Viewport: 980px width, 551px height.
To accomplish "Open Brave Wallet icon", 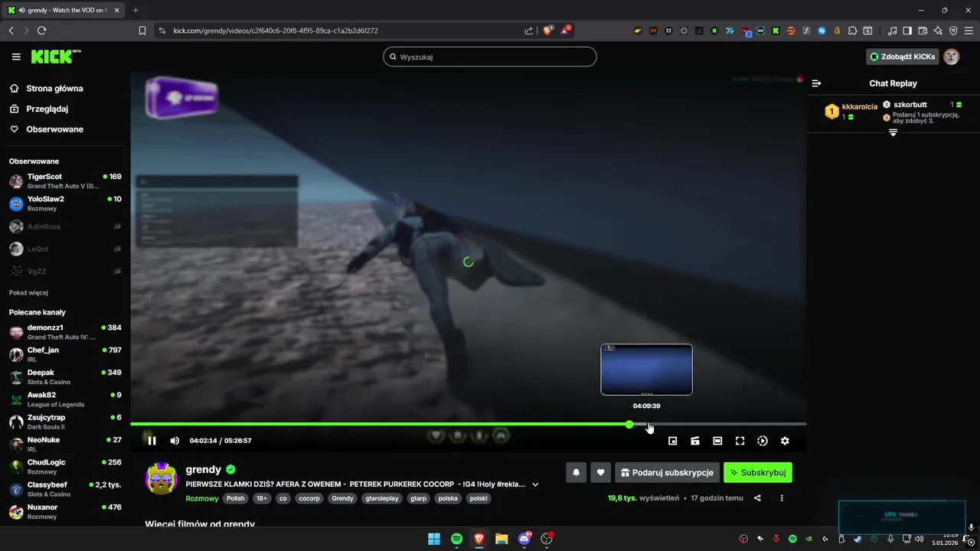I will (x=923, y=31).
